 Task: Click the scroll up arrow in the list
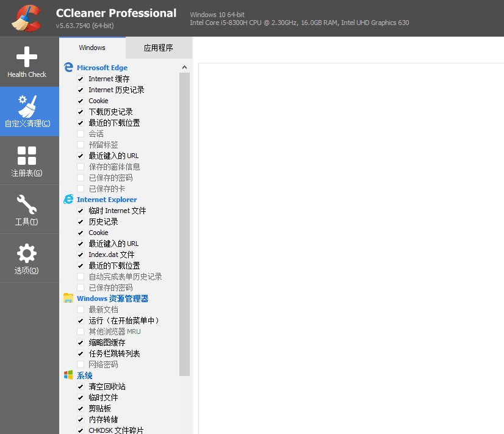tap(184, 67)
